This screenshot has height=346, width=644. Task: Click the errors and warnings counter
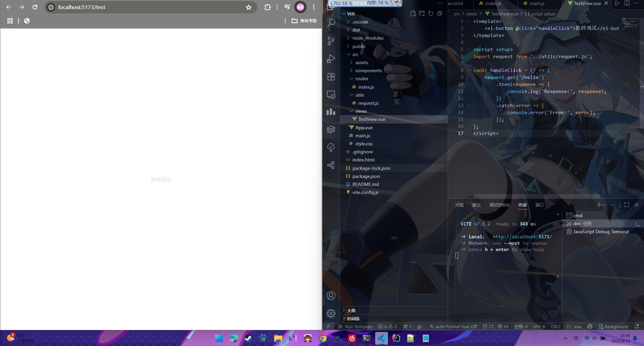[x=388, y=327]
